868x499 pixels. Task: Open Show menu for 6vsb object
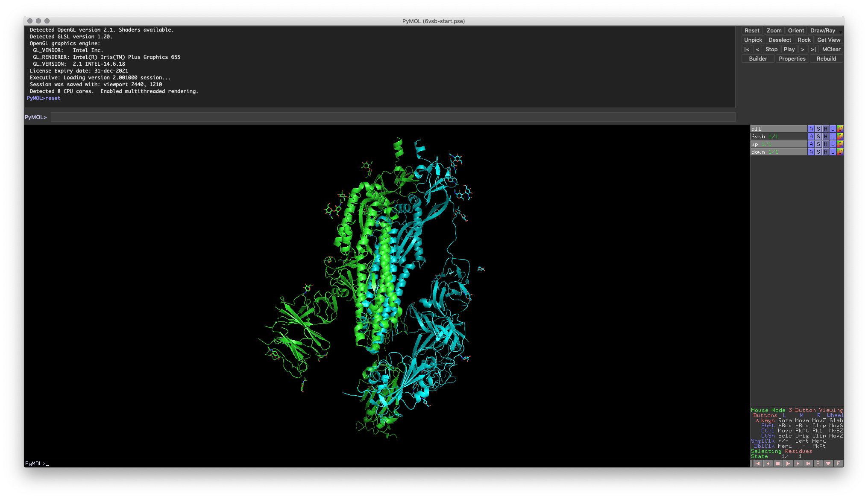(x=818, y=137)
